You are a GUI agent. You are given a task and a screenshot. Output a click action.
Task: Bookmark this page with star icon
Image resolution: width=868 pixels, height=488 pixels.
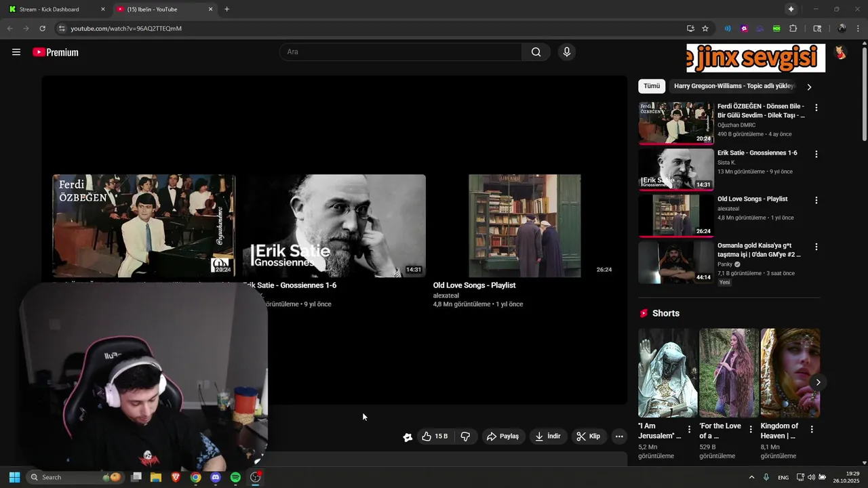(x=705, y=28)
